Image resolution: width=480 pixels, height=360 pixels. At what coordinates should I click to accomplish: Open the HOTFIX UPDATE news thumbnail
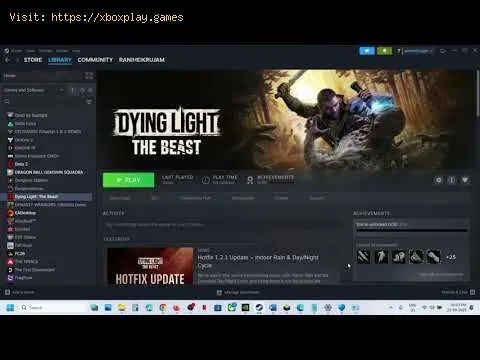click(x=150, y=266)
